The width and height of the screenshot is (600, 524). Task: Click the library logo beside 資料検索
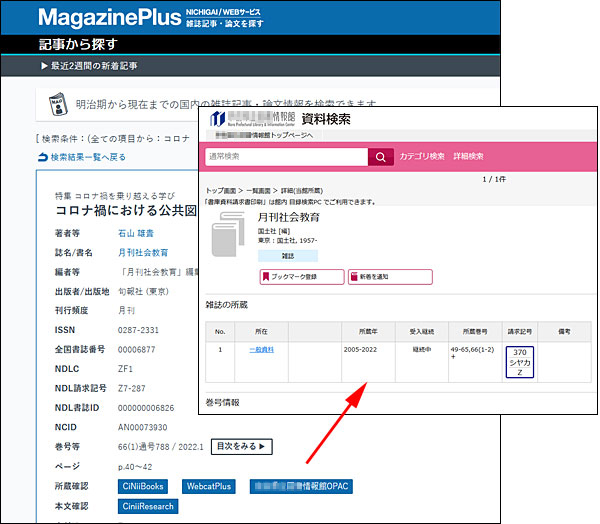point(217,119)
